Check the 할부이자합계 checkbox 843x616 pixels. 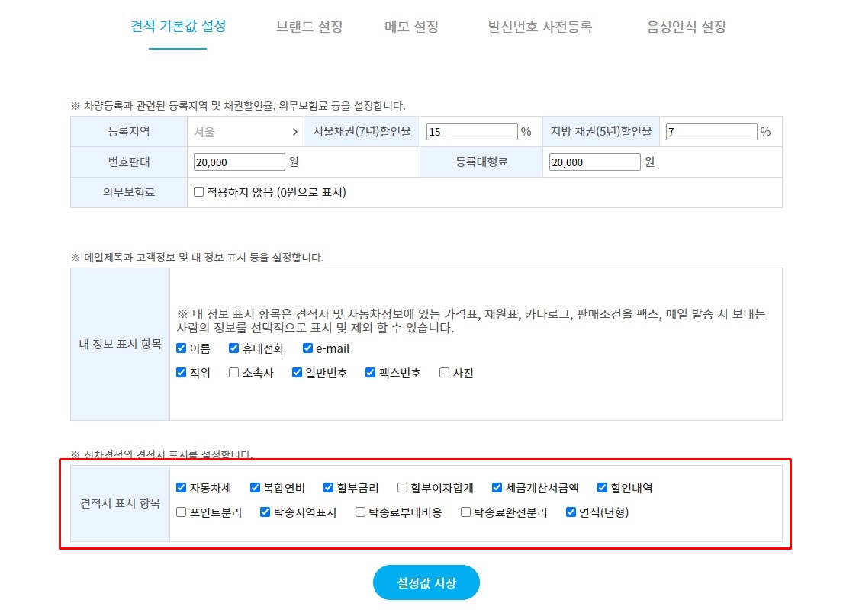pos(402,488)
